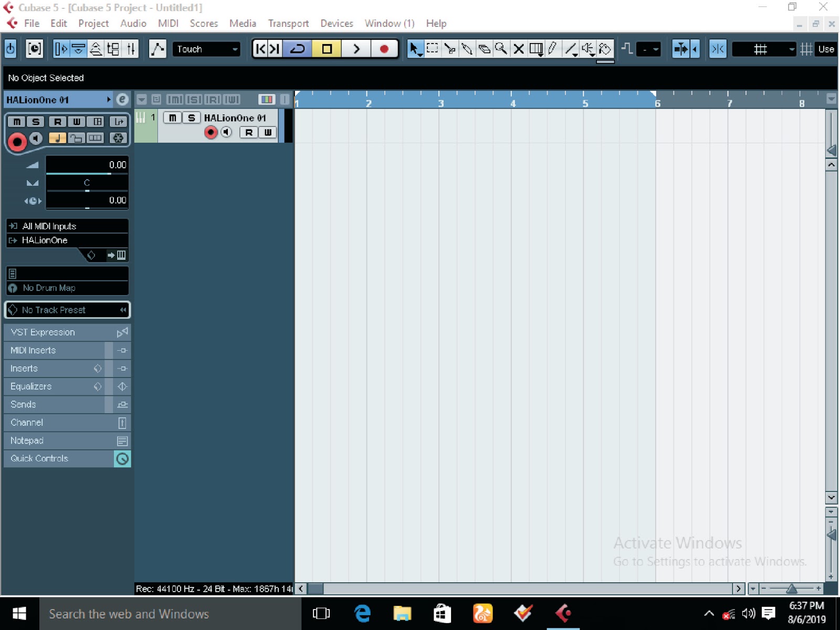Open the Mixer window
The height and width of the screenshot is (630, 840).
click(x=131, y=49)
